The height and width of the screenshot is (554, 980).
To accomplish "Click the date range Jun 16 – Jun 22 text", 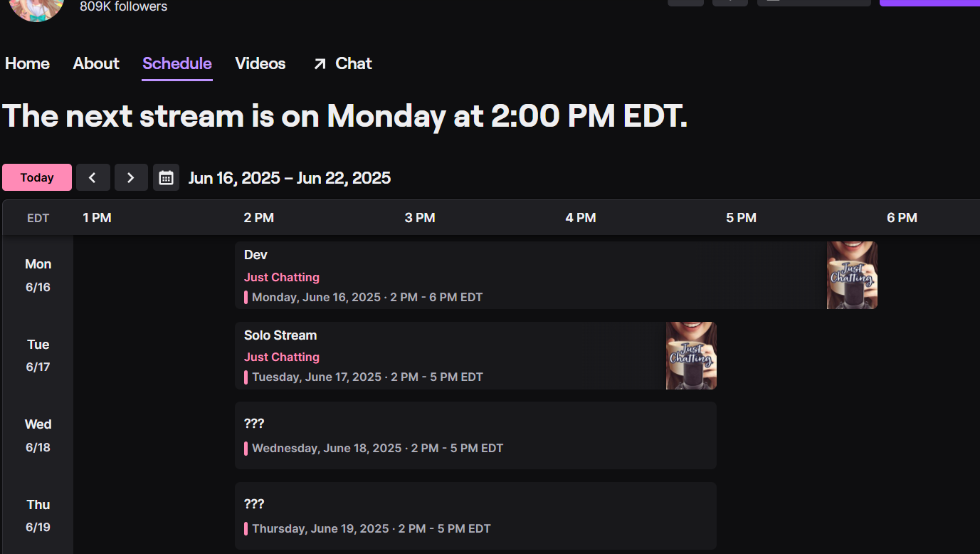I will (289, 177).
